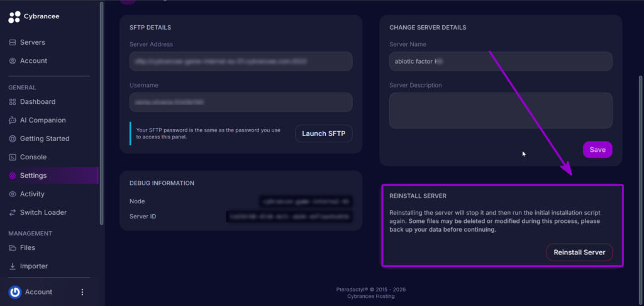The width and height of the screenshot is (644, 306).
Task: Click the Reinstall Server button
Action: 579,252
